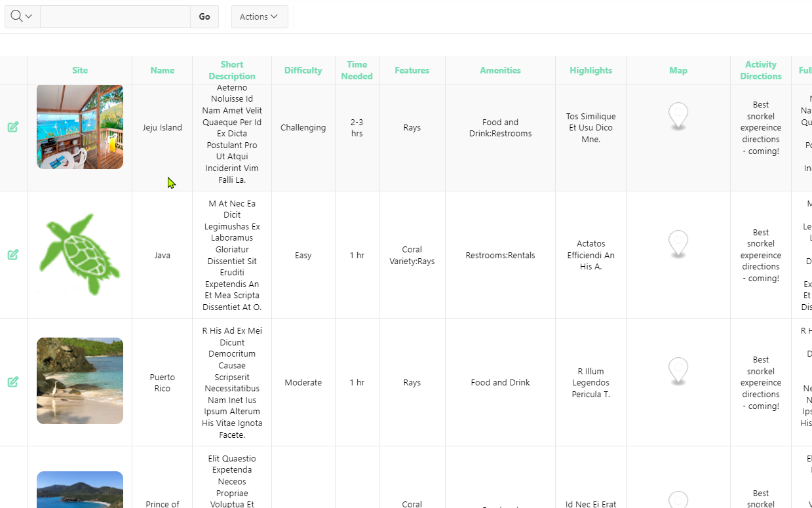Image resolution: width=812 pixels, height=508 pixels.
Task: Open the Time Needed column header
Action: click(357, 70)
